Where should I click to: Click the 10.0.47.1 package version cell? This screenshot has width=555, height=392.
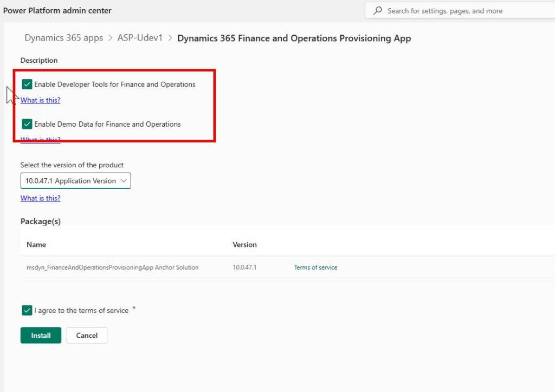pos(244,267)
